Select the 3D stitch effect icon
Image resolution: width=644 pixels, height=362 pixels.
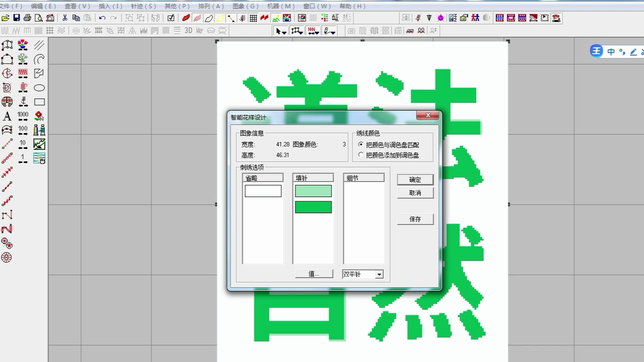(188, 31)
